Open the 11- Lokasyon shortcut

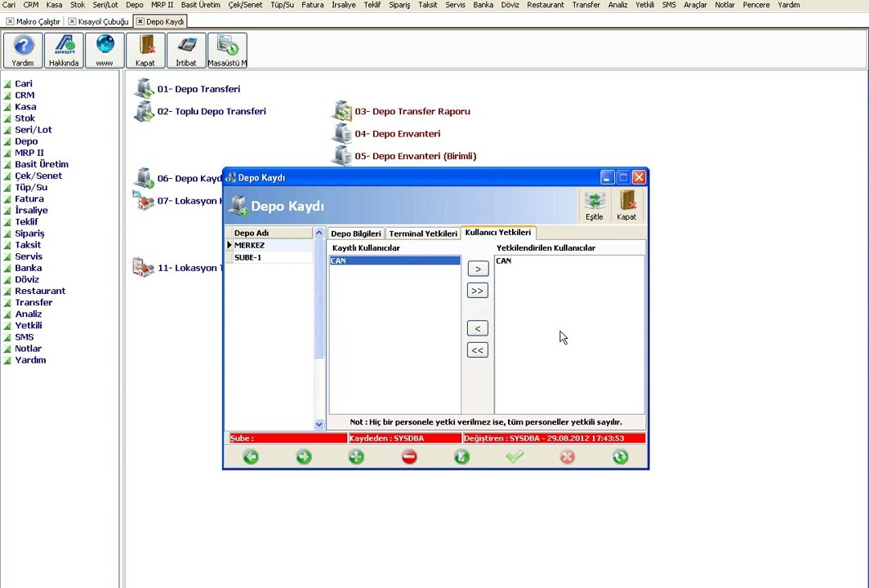coord(177,268)
